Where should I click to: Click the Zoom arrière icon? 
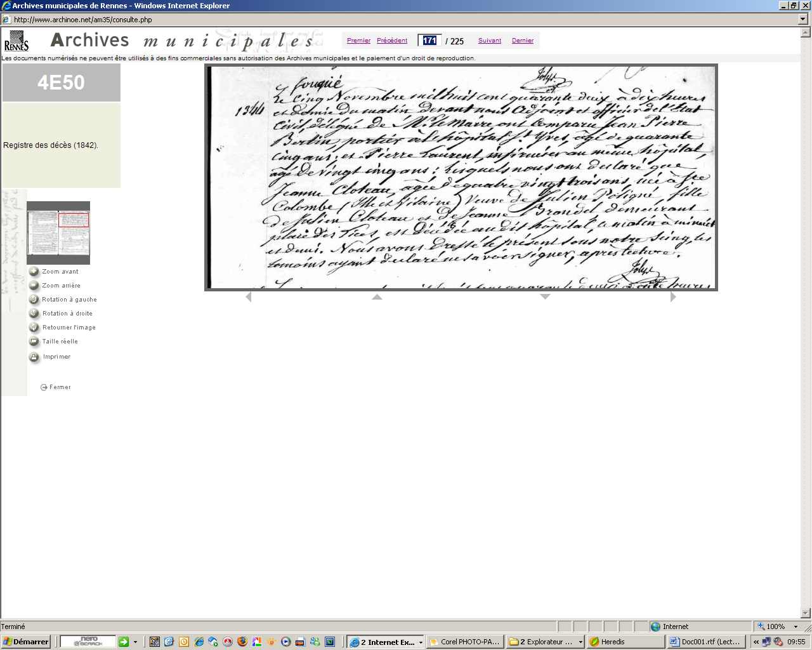34,286
